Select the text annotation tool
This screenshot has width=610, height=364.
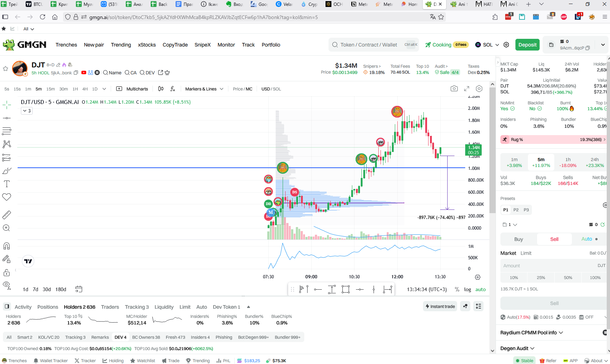(7, 184)
